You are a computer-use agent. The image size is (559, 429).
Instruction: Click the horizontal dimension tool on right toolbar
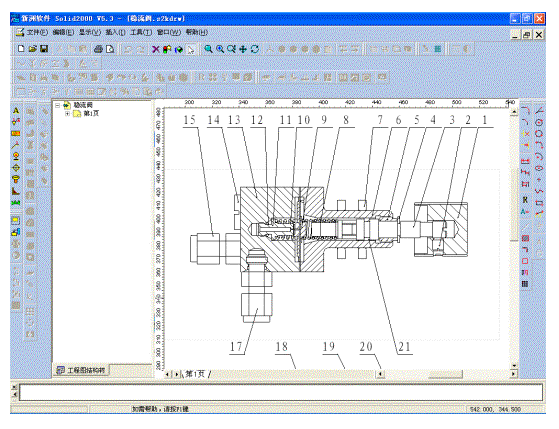click(525, 161)
